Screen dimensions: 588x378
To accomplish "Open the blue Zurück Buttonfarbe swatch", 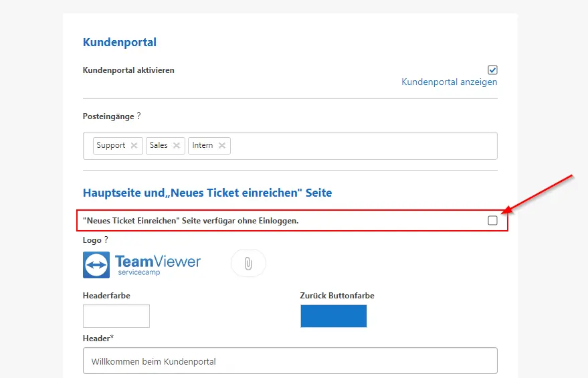I will coord(333,316).
